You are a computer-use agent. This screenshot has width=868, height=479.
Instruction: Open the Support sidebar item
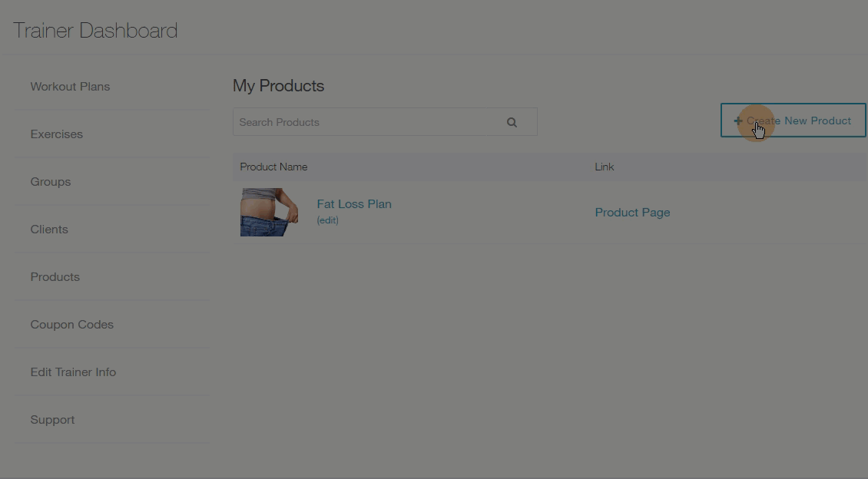[x=52, y=419]
